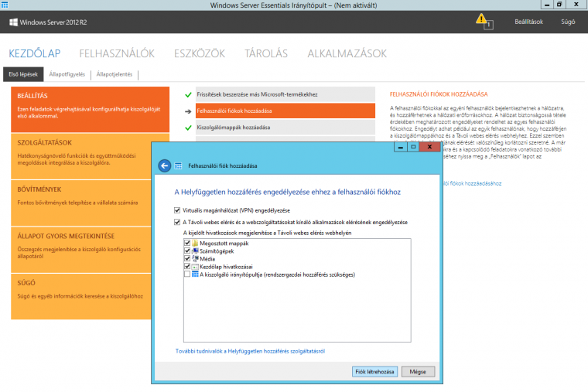
Task: Select the BŐVÍTMÉNYEK category tile
Action: (81, 203)
